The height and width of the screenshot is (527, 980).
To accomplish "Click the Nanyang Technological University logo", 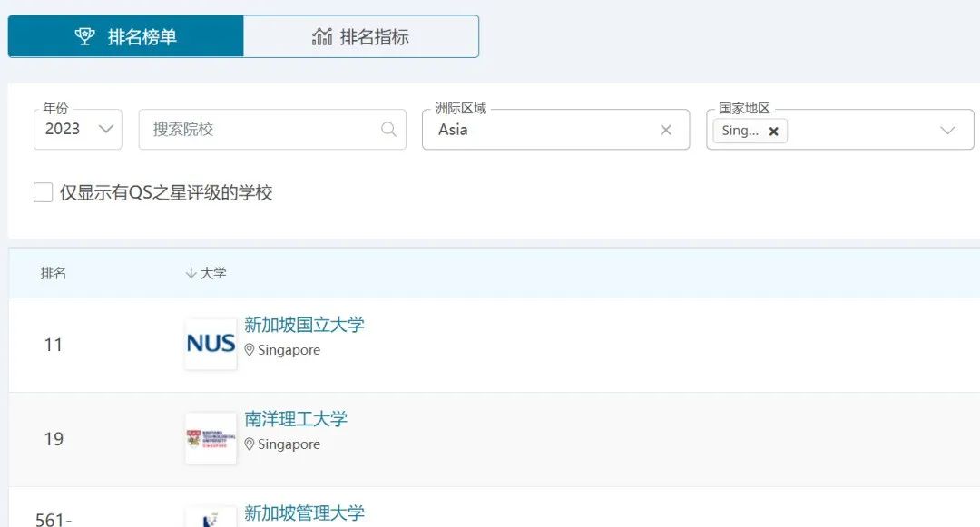I will point(211,438).
